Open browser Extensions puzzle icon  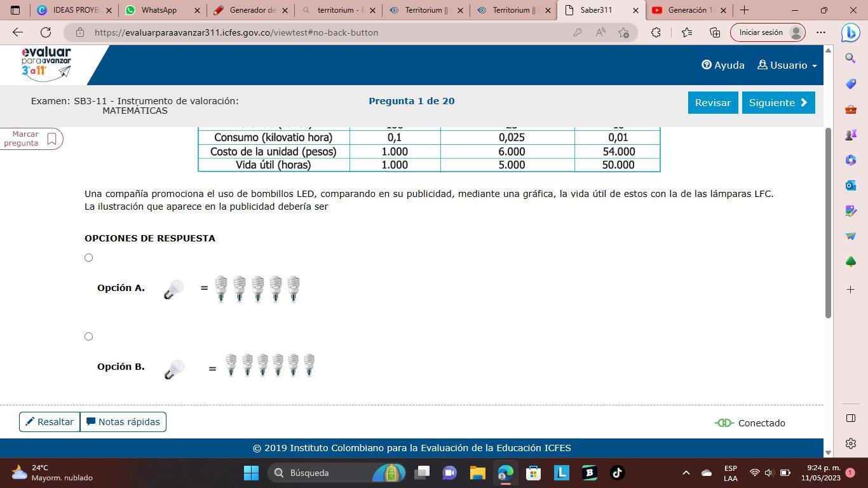656,32
